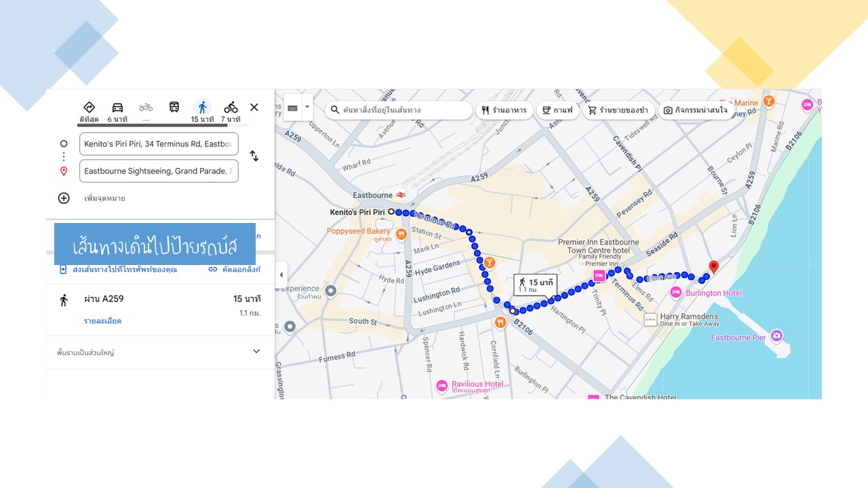Image resolution: width=868 pixels, height=488 pixels.
Task: Click the Burlington Hotel label
Action: tap(713, 293)
